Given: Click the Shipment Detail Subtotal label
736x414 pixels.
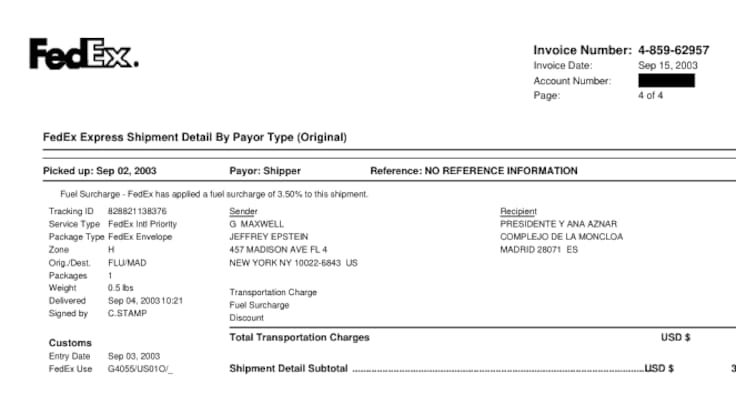Looking at the screenshot, I should [x=288, y=369].
